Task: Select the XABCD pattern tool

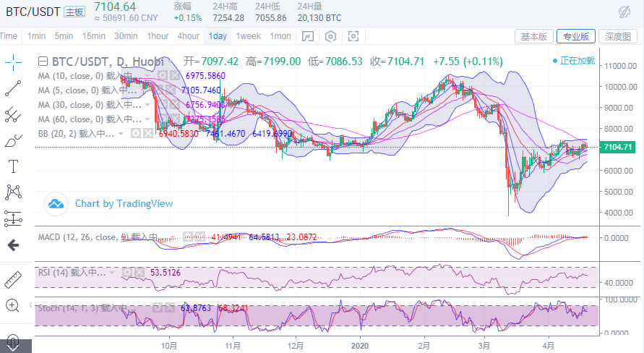Action: 13,192
